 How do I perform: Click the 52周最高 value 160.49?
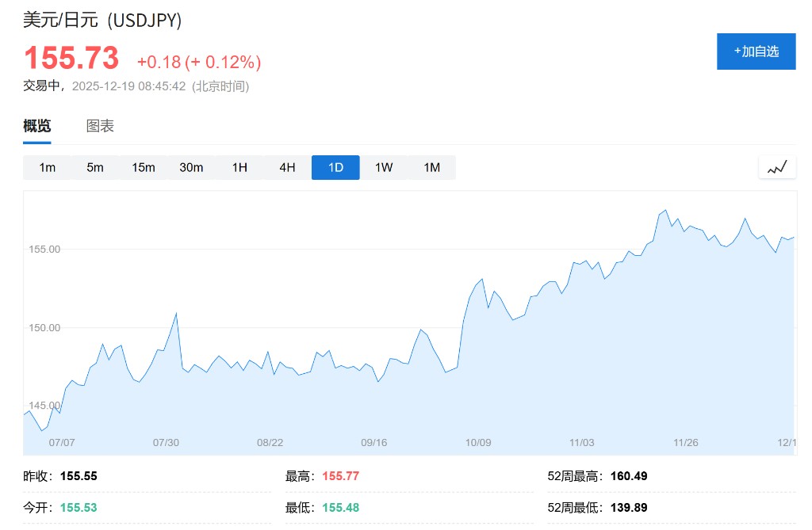coord(630,476)
